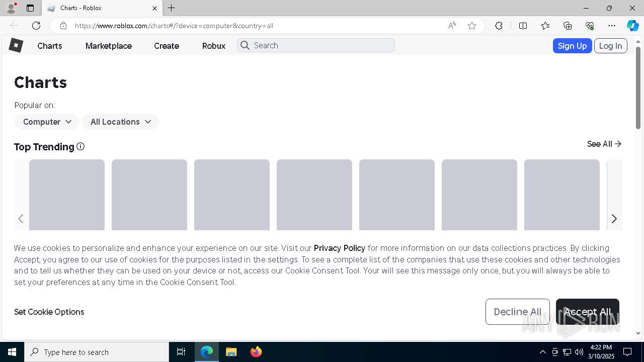
Task: Click the Edge taskbar icon
Action: (207, 352)
